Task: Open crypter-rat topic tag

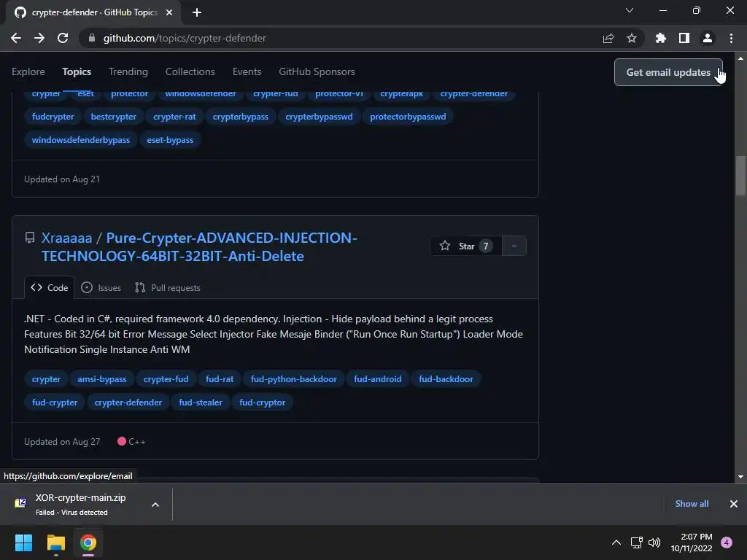Action: point(174,117)
